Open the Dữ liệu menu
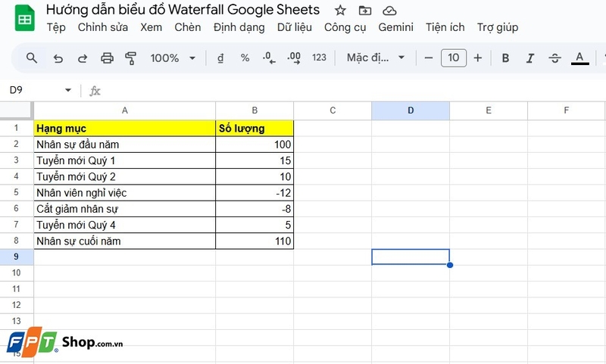Image resolution: width=606 pixels, height=364 pixels. click(x=295, y=27)
